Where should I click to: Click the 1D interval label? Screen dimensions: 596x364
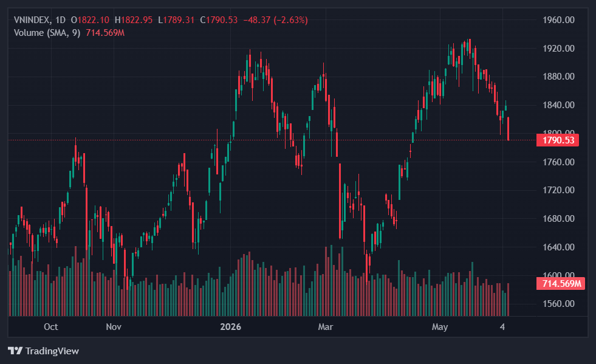[x=60, y=20]
